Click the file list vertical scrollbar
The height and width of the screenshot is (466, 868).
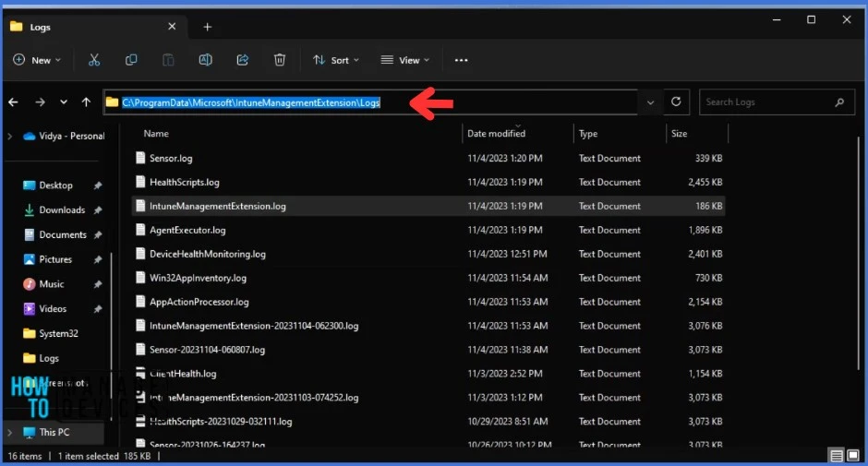click(x=859, y=255)
